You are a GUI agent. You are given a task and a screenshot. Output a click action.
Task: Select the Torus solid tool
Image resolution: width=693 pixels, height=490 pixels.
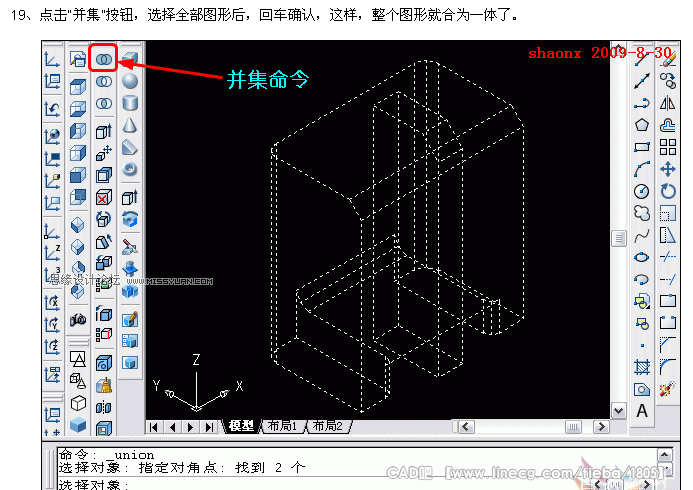(x=129, y=170)
